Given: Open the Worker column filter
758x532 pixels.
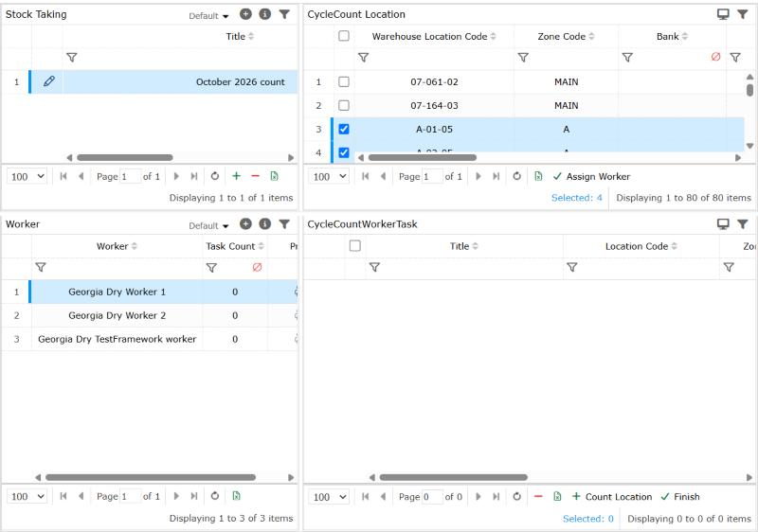Looking at the screenshot, I should tap(41, 267).
